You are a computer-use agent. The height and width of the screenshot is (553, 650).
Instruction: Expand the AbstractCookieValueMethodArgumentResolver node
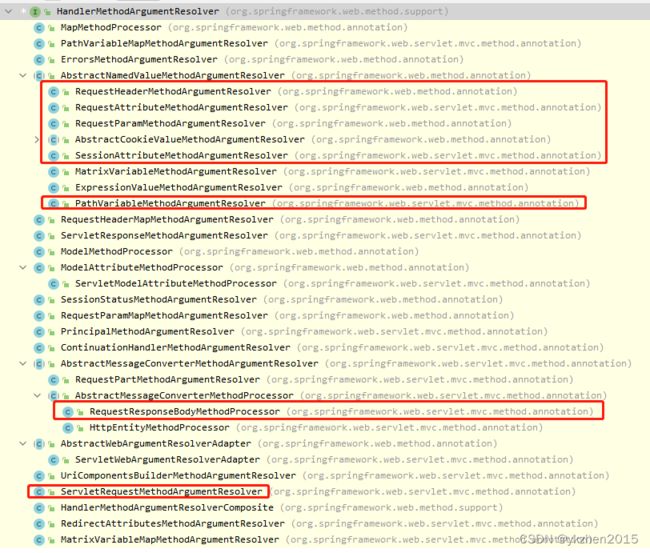coord(37,140)
